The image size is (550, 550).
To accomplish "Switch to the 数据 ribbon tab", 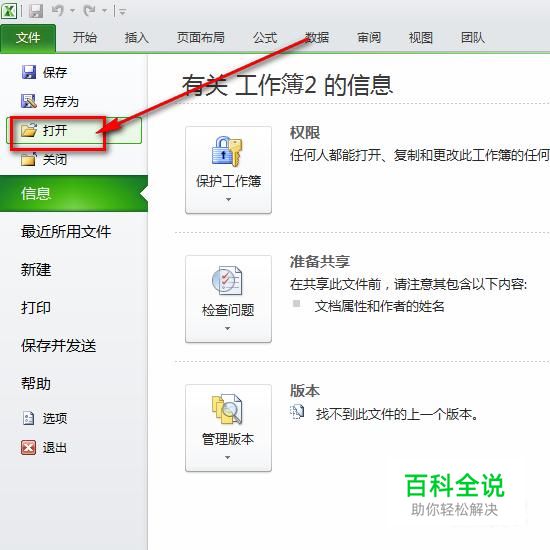I will [x=317, y=38].
